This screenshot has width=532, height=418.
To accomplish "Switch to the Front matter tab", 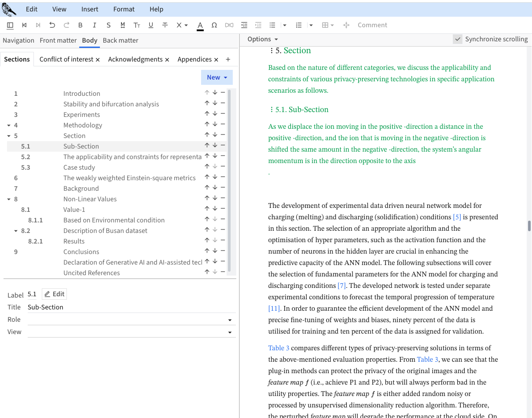I will point(58,40).
